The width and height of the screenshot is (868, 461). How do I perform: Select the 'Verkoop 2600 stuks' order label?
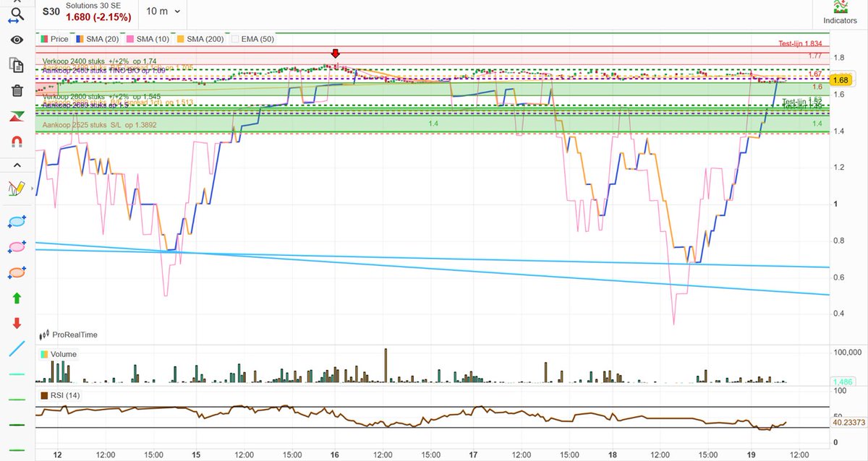tap(101, 96)
